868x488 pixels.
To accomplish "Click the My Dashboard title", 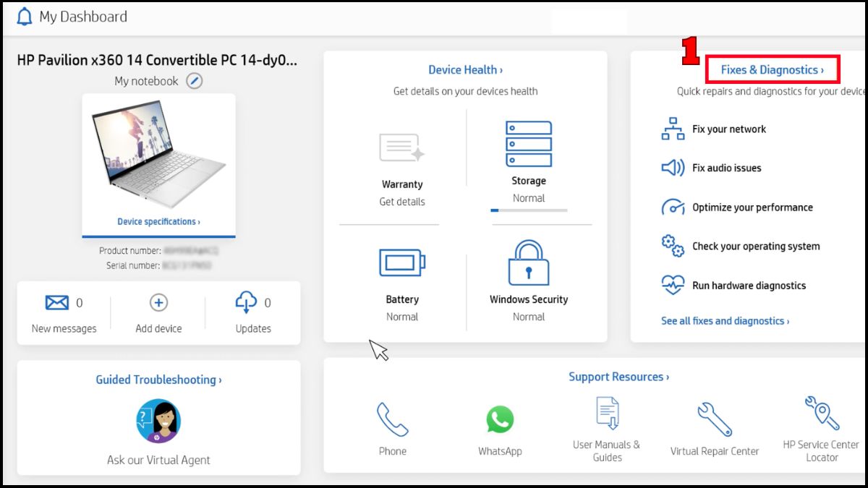I will pyautogui.click(x=83, y=17).
